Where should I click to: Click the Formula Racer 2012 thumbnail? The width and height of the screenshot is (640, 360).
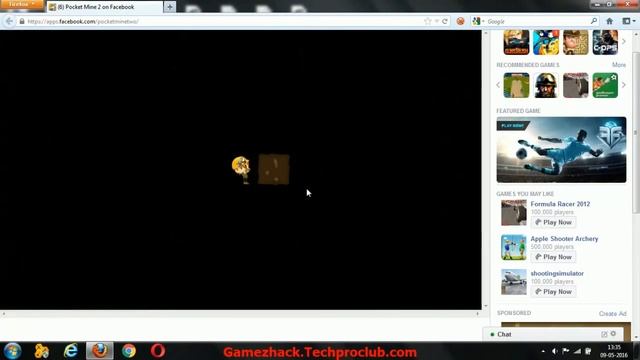514,213
